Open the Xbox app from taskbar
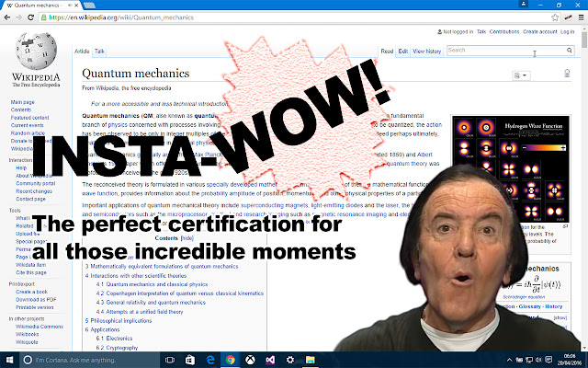The image size is (588, 368). click(250, 360)
